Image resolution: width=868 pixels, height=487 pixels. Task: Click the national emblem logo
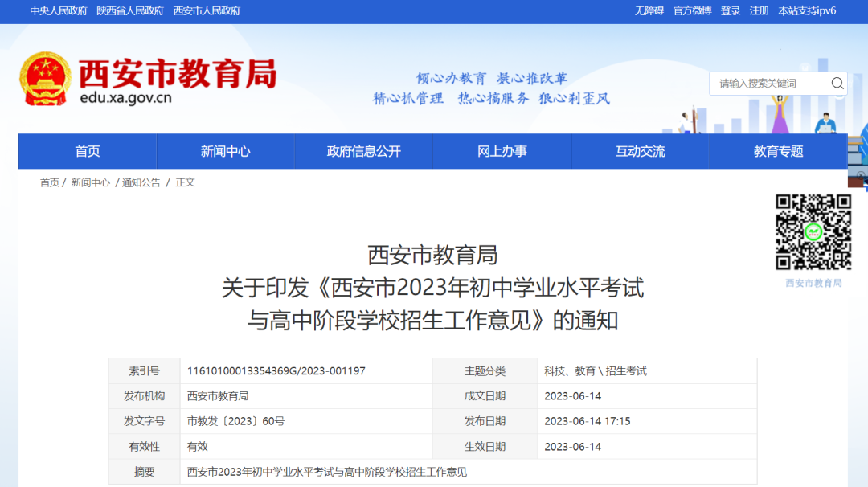45,79
